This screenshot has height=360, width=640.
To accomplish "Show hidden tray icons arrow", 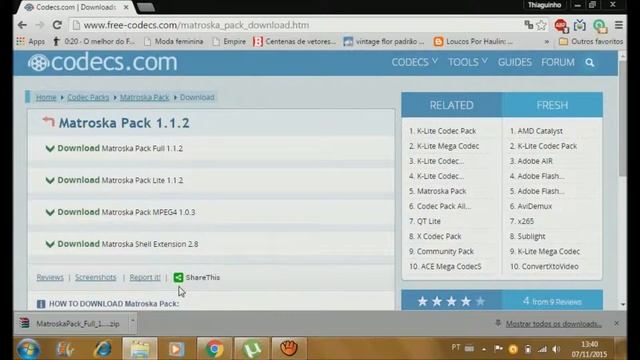I will click(x=484, y=349).
